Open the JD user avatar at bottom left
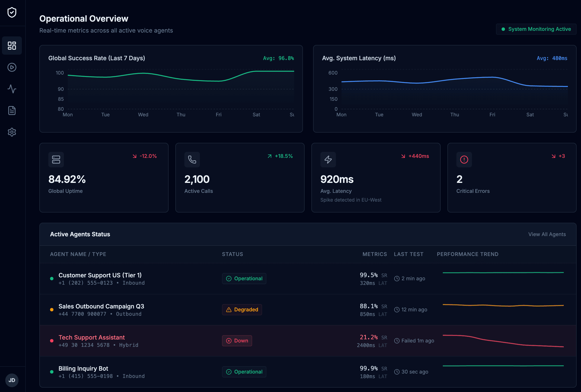Screen dimensions: 581x392 click(x=12, y=380)
